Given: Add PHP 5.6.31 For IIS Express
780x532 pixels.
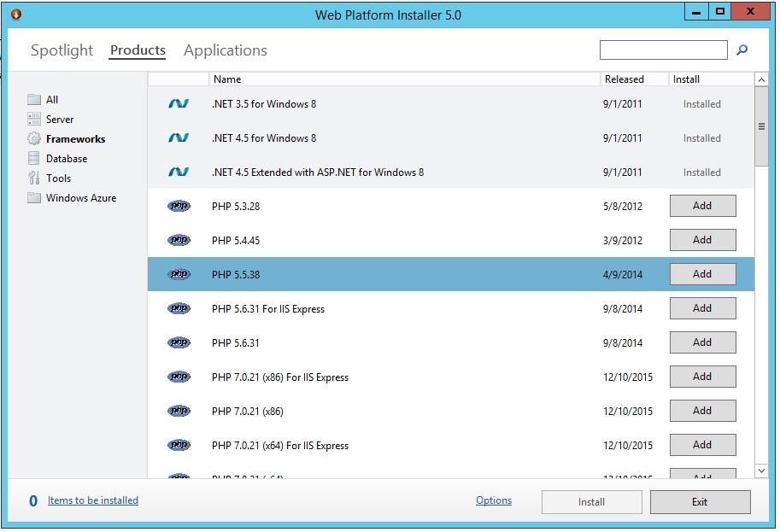Looking at the screenshot, I should coord(702,308).
